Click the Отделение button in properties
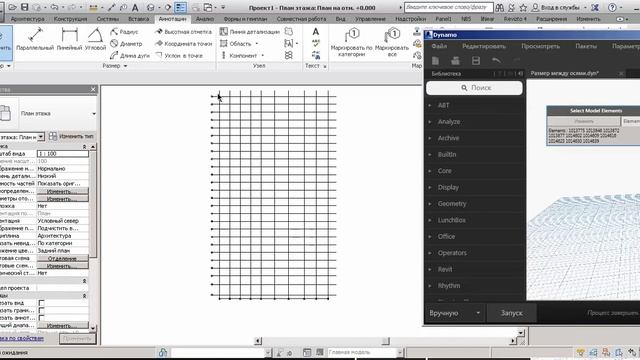This screenshot has width=640, height=360. (x=62, y=258)
